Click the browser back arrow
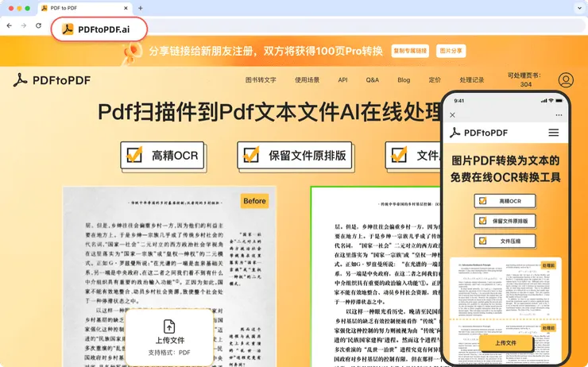Screen dimensions: 588x367 (x=10, y=25)
